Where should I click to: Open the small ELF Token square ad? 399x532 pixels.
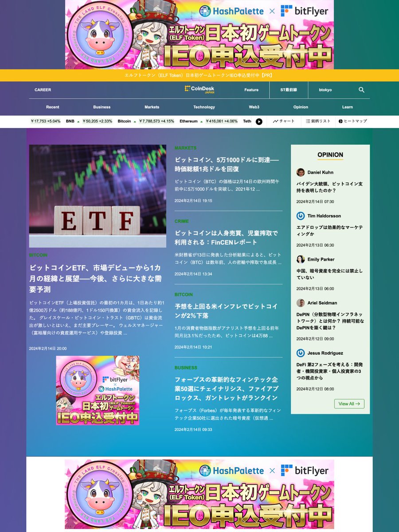click(x=98, y=390)
